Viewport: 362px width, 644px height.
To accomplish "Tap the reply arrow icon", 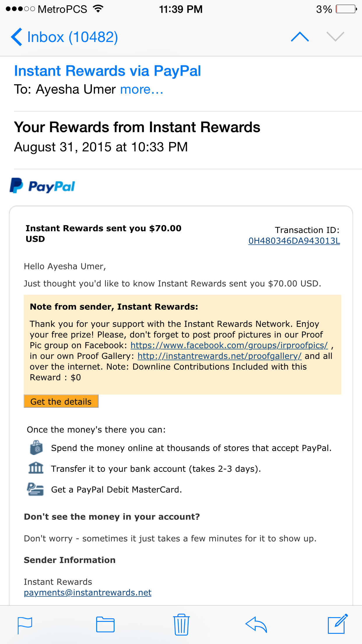I will (x=256, y=624).
